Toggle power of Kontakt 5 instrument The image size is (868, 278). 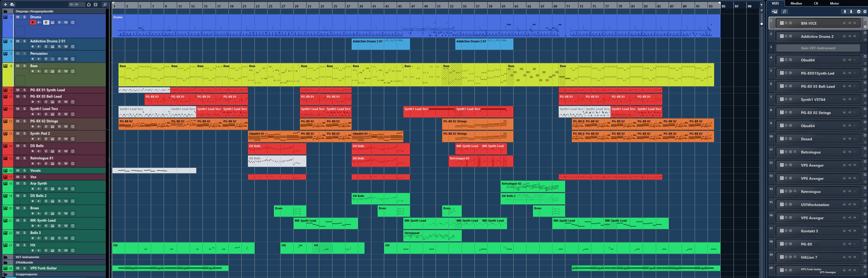[x=782, y=231]
